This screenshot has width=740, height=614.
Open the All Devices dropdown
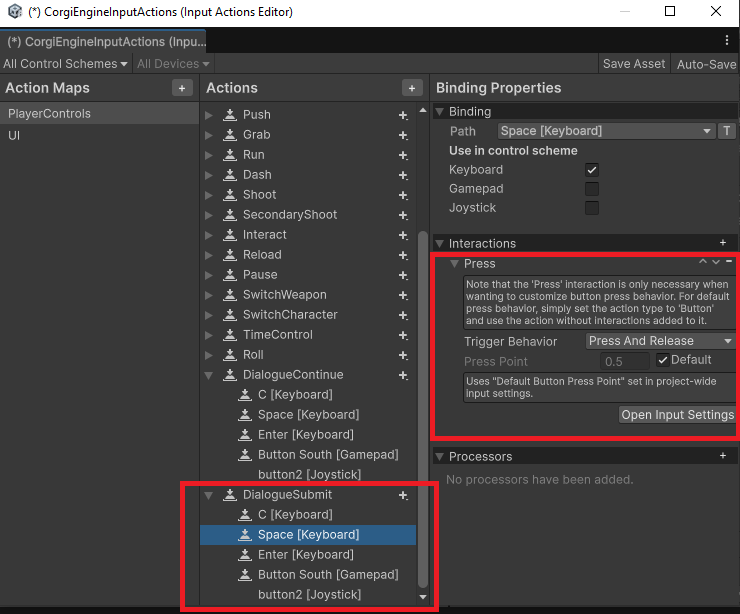(x=173, y=64)
